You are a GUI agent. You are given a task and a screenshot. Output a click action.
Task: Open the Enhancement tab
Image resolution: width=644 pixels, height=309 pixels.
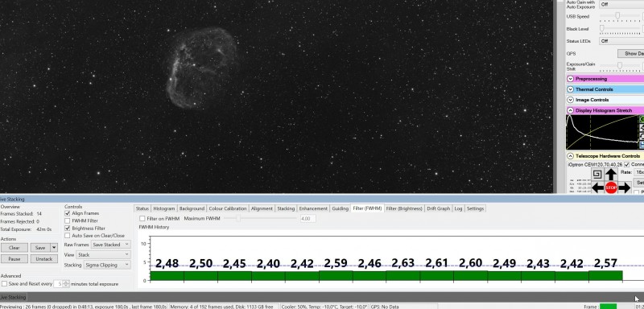pos(313,208)
